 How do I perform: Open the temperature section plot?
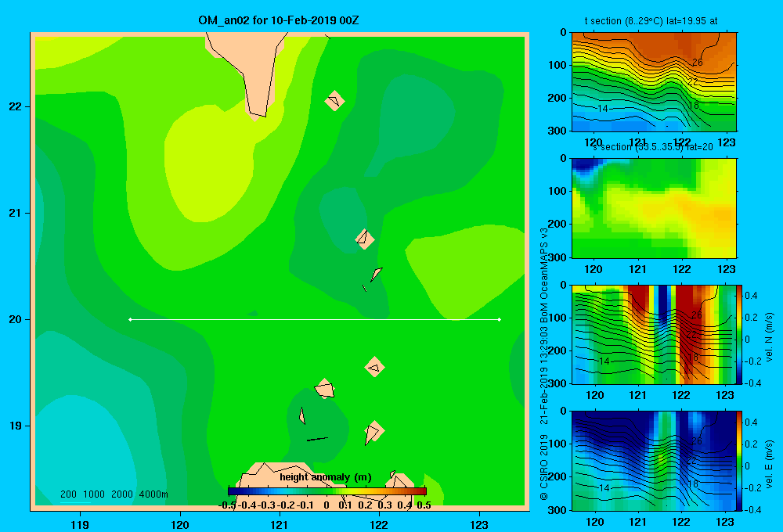pyautogui.click(x=654, y=82)
